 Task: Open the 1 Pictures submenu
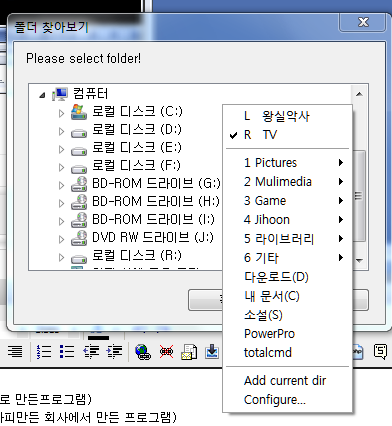point(287,163)
